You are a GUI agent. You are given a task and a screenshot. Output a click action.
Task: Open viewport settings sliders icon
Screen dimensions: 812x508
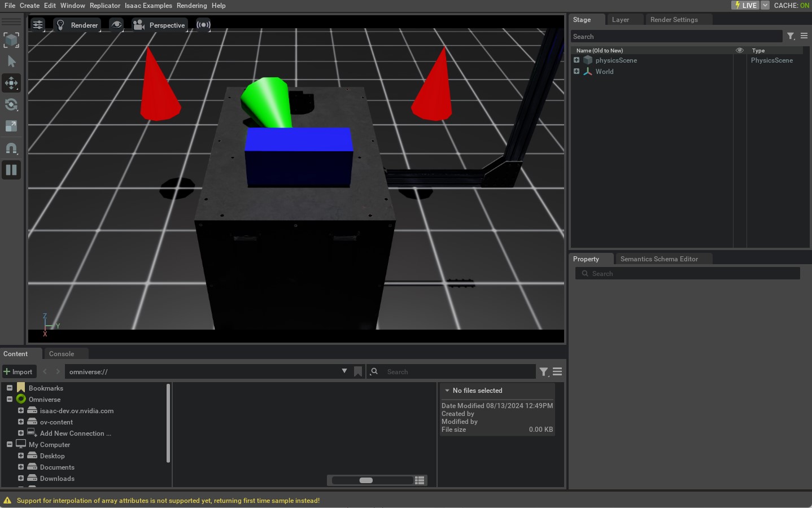point(37,25)
